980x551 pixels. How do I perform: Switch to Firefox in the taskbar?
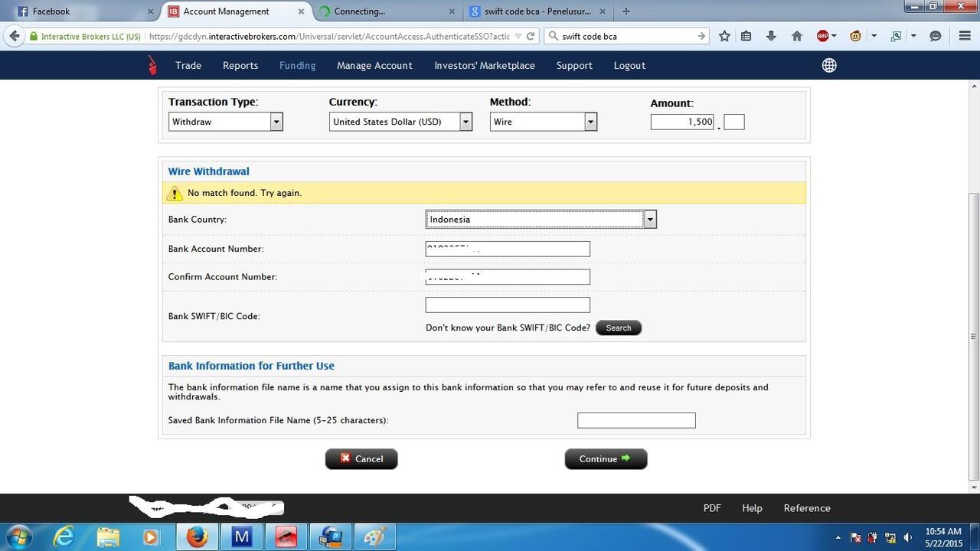coord(197,537)
